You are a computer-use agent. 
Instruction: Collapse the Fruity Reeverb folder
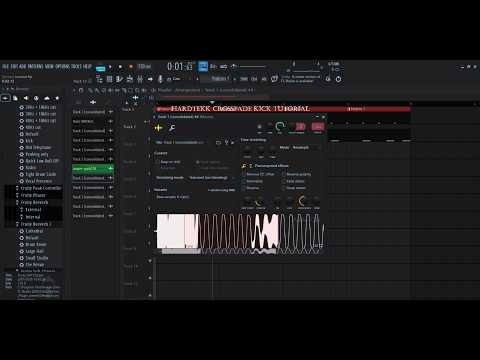[32, 202]
